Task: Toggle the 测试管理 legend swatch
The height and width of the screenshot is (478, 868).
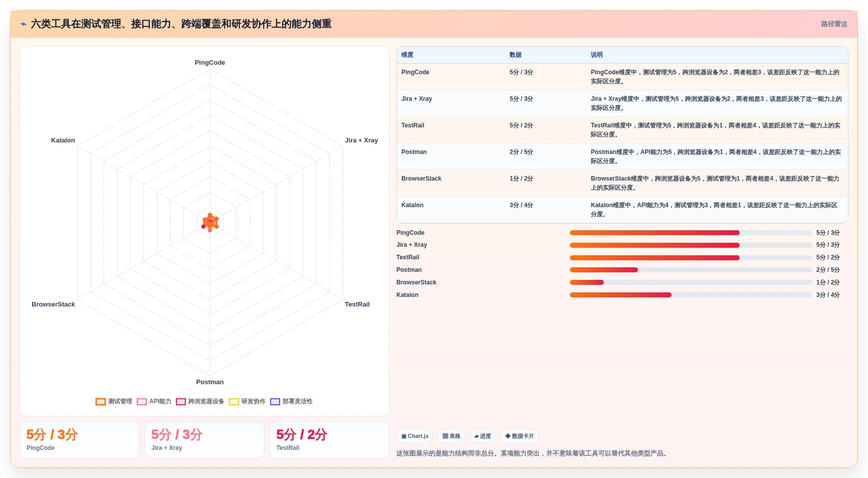Action: click(x=100, y=402)
